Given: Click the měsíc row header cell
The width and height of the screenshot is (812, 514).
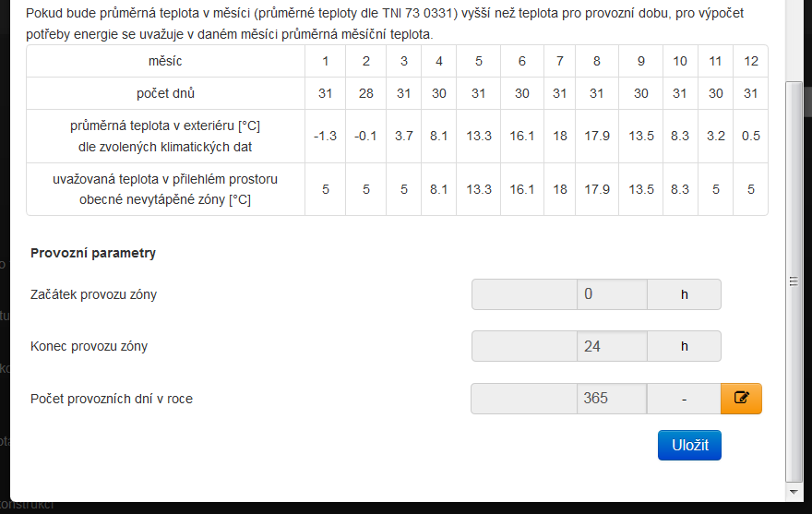Looking at the screenshot, I should 166,61.
